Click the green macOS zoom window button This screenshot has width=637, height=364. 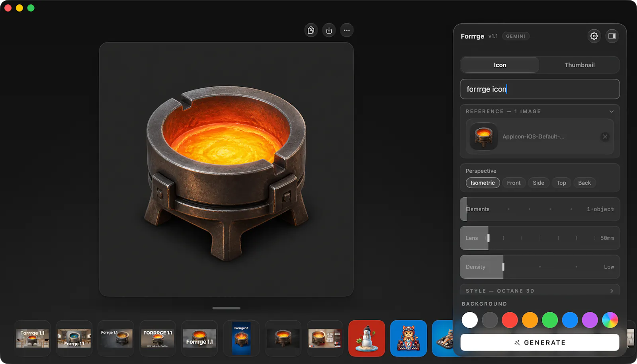point(31,8)
